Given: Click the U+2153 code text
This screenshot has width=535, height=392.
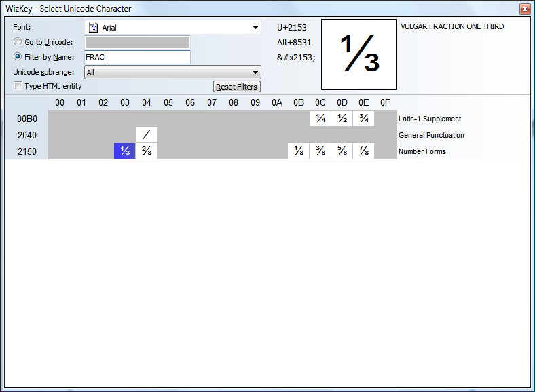Looking at the screenshot, I should [x=292, y=28].
